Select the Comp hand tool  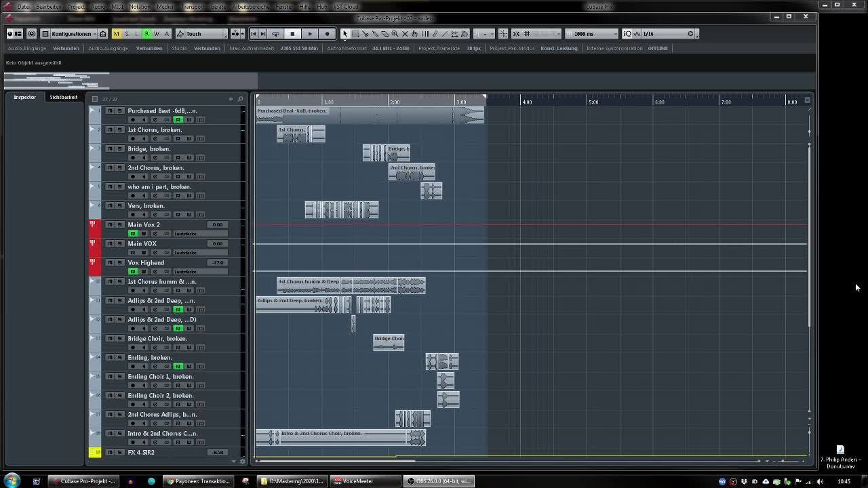point(415,34)
